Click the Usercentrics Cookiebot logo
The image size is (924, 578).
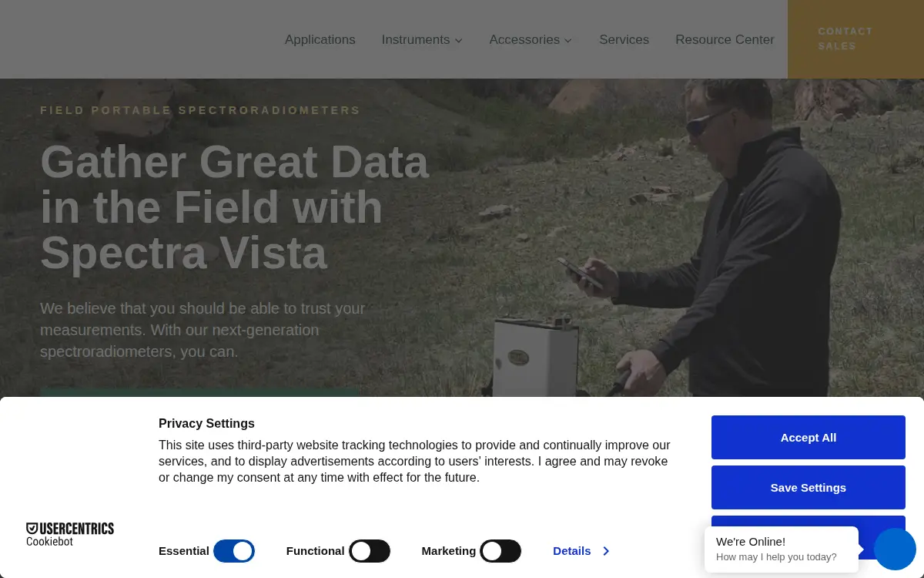[70, 534]
